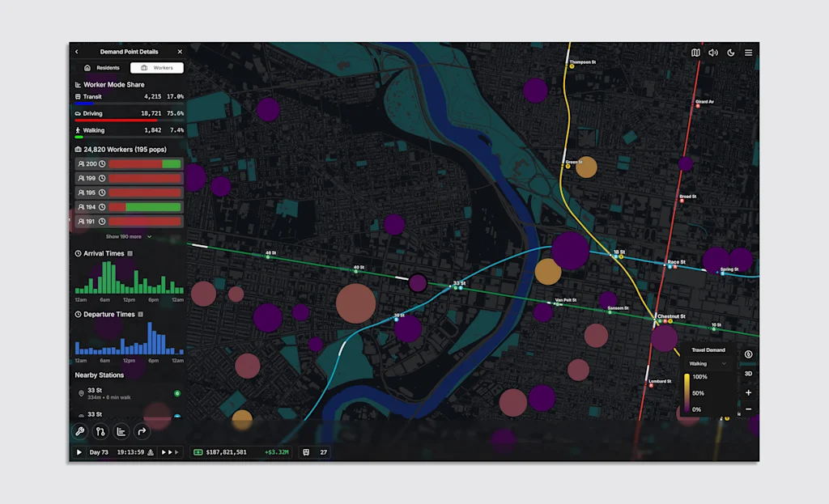Open the route lines tool
Image resolution: width=829 pixels, height=504 pixels.
100,431
